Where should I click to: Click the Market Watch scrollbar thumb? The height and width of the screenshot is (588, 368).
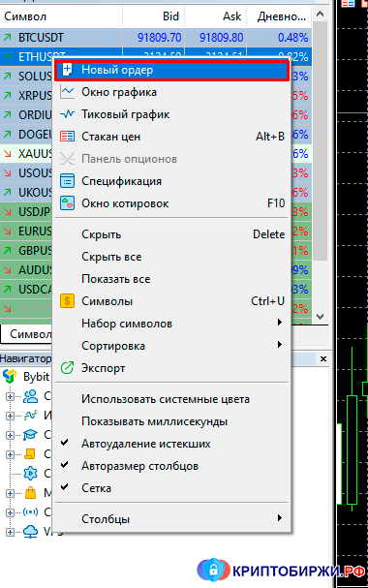(320, 140)
